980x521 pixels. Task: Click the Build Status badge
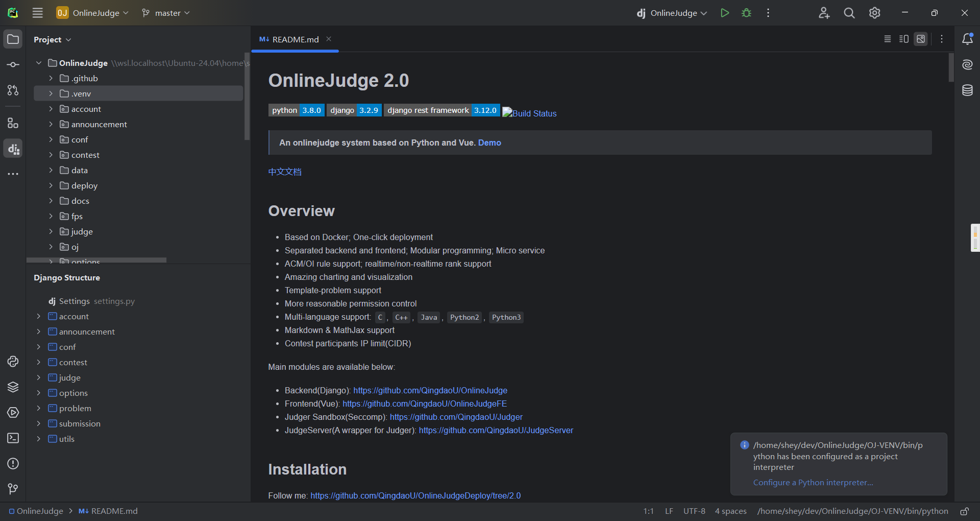(529, 113)
